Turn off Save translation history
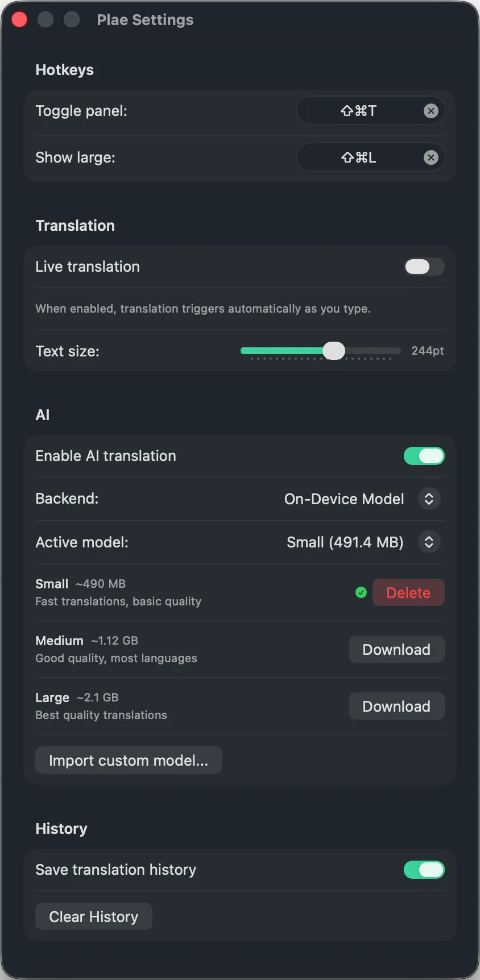 [424, 870]
